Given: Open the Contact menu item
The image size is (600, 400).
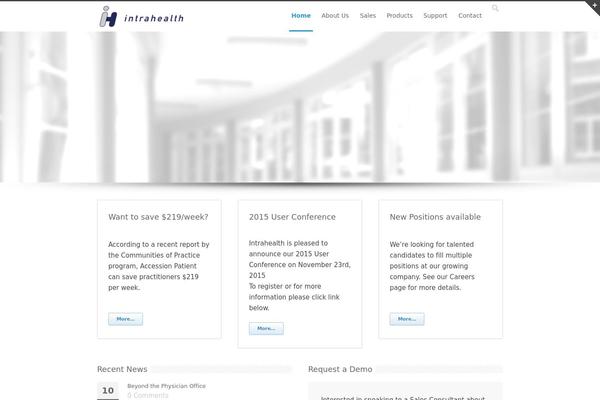Looking at the screenshot, I should point(470,16).
